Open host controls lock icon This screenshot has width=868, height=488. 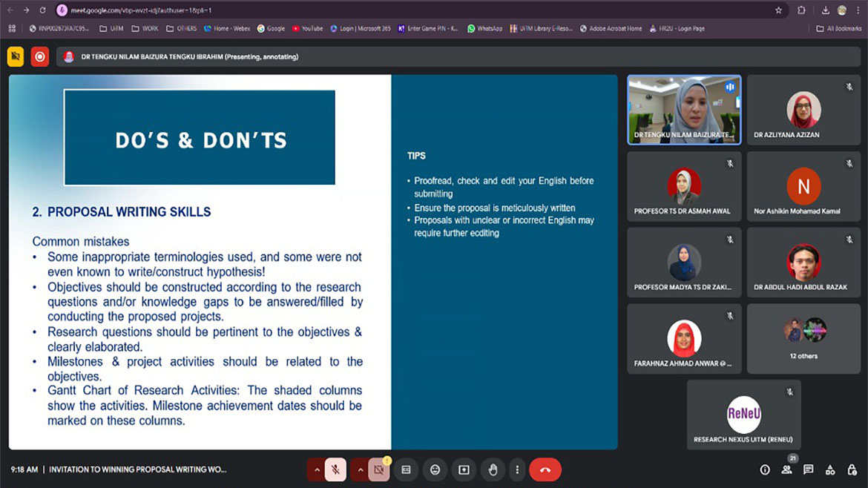click(852, 469)
